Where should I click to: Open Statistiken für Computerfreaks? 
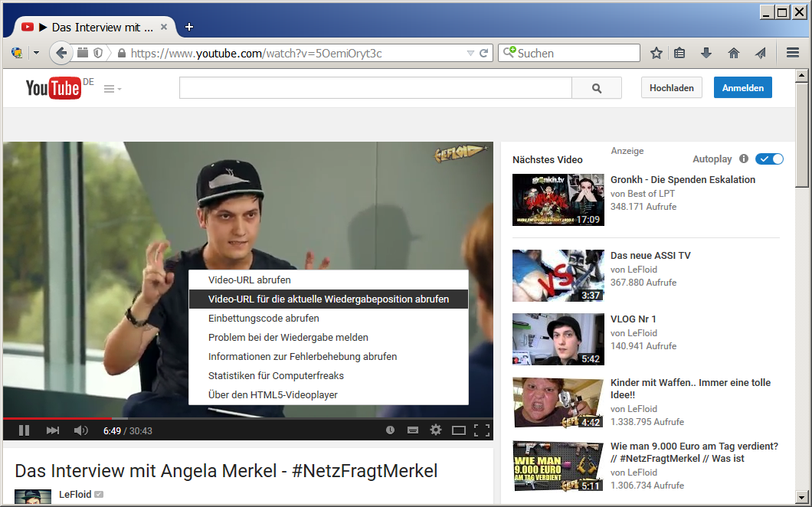[329, 375]
